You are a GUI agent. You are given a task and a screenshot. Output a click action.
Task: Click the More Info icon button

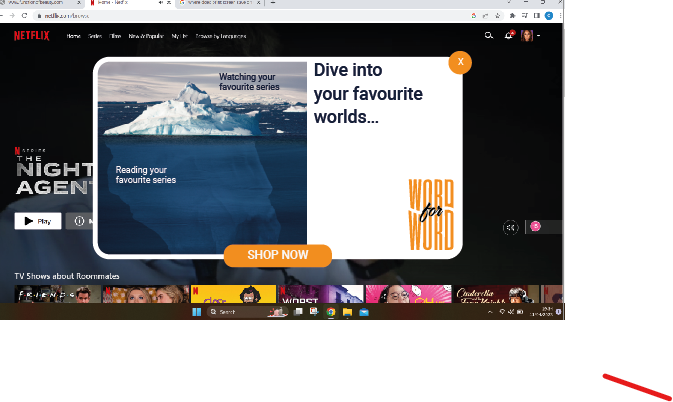pyautogui.click(x=79, y=221)
